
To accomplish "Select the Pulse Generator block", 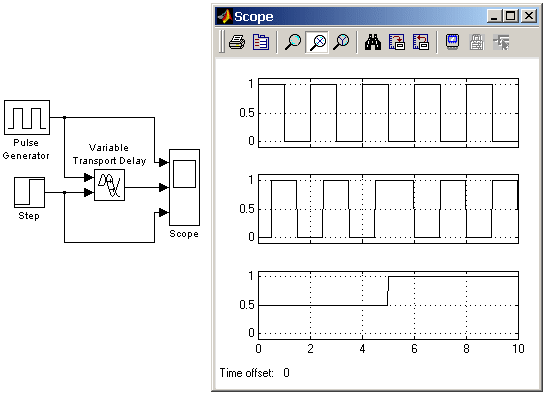I will [x=27, y=118].
